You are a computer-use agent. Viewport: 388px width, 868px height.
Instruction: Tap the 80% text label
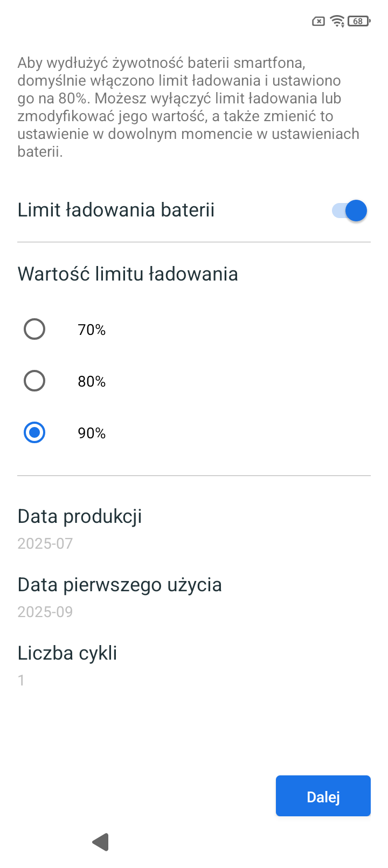[92, 381]
